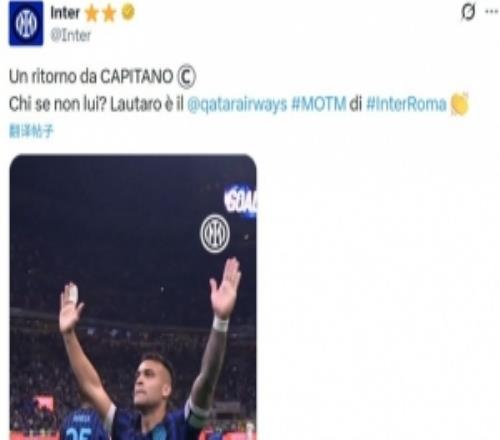Screen dimensions: 500x440
Task: Click the gold verified badge
Action: click(128, 12)
